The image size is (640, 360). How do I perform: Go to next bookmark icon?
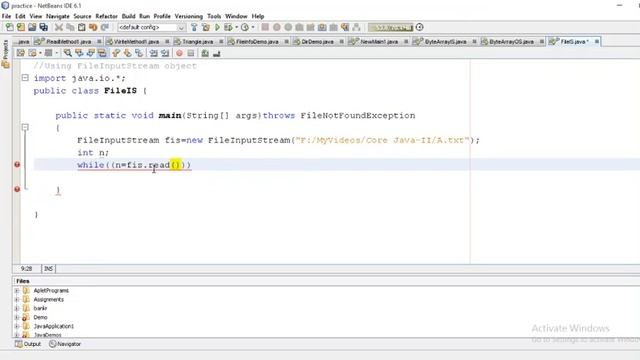click(127, 53)
